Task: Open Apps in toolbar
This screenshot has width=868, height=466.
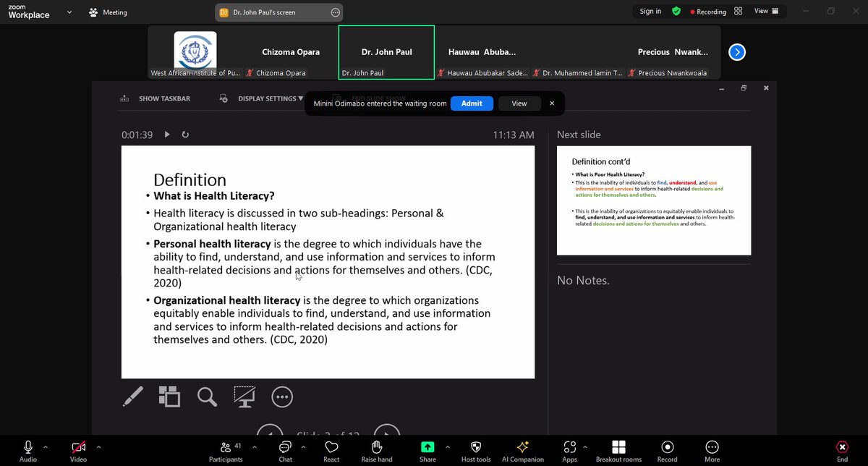Action: click(x=569, y=451)
